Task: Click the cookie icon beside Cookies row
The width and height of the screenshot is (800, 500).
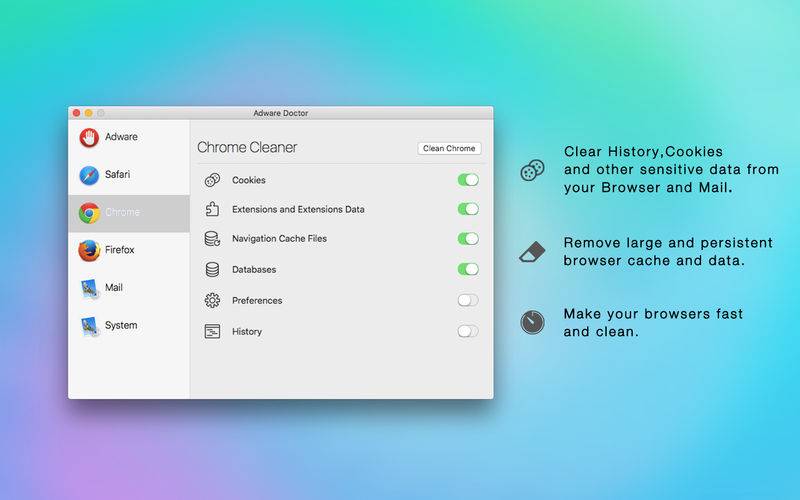Action: click(212, 180)
